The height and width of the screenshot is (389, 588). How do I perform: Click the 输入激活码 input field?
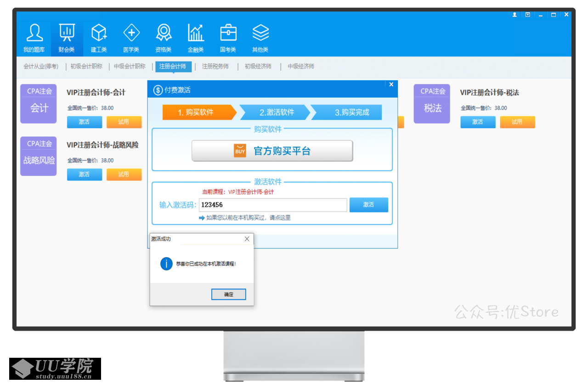[273, 205]
